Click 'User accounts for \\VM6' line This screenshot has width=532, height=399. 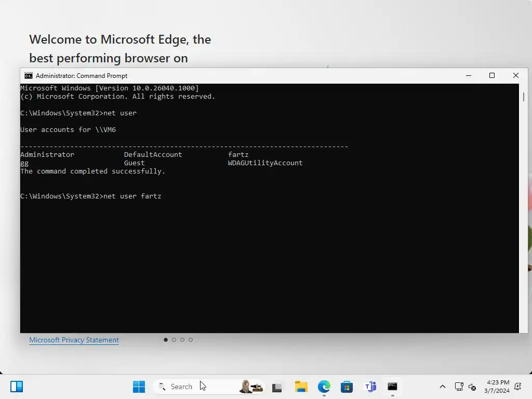coord(68,129)
